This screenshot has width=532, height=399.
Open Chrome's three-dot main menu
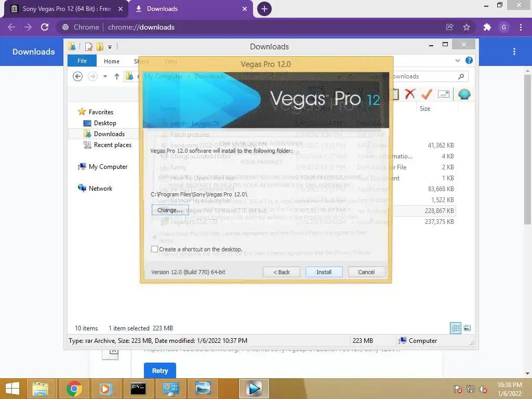tap(521, 27)
